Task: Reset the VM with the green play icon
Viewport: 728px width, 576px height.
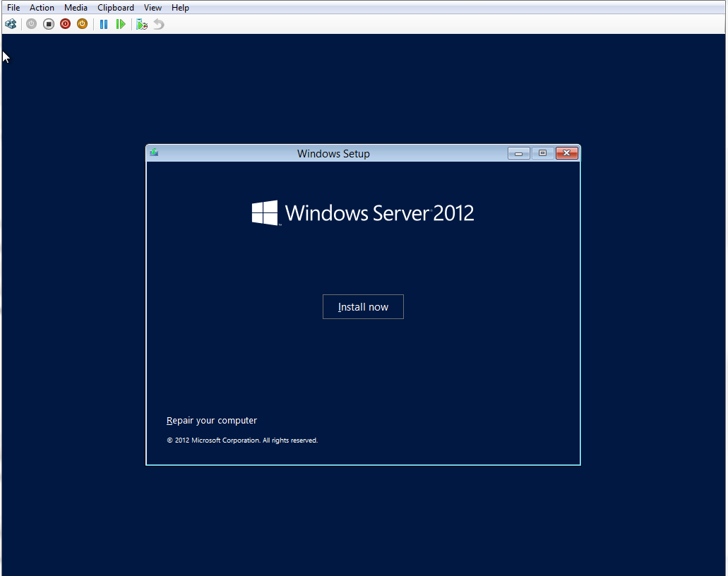Action: coord(121,24)
